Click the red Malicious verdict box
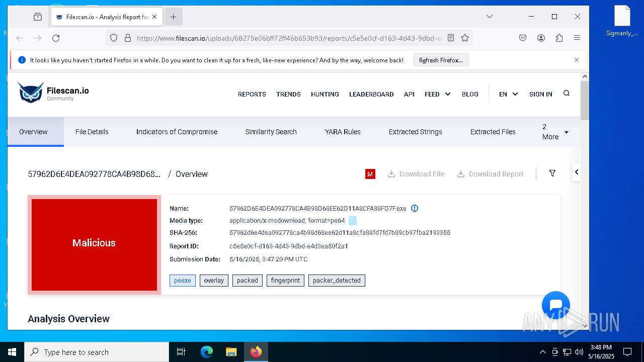The image size is (644, 362). tap(94, 245)
